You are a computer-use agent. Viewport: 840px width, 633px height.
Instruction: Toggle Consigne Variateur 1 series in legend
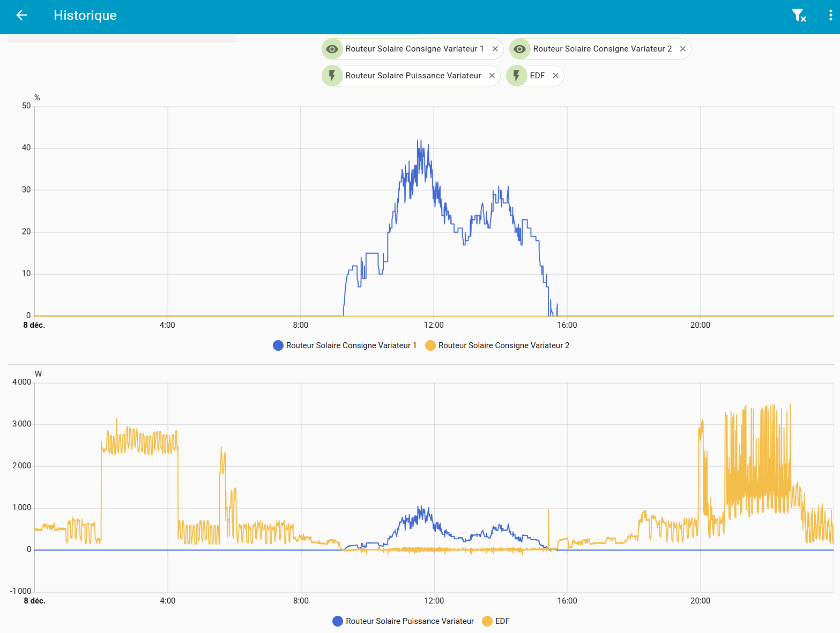(351, 345)
